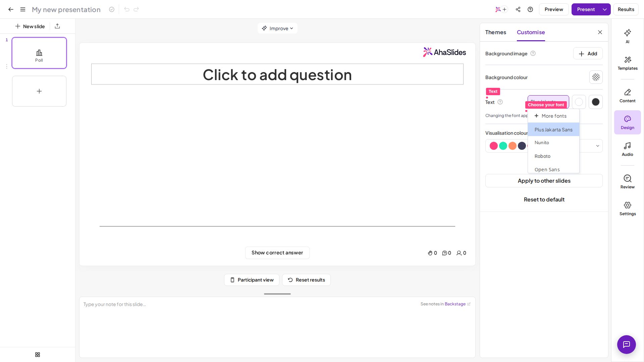
Task: Open the Content sidebar panel
Action: click(x=628, y=96)
